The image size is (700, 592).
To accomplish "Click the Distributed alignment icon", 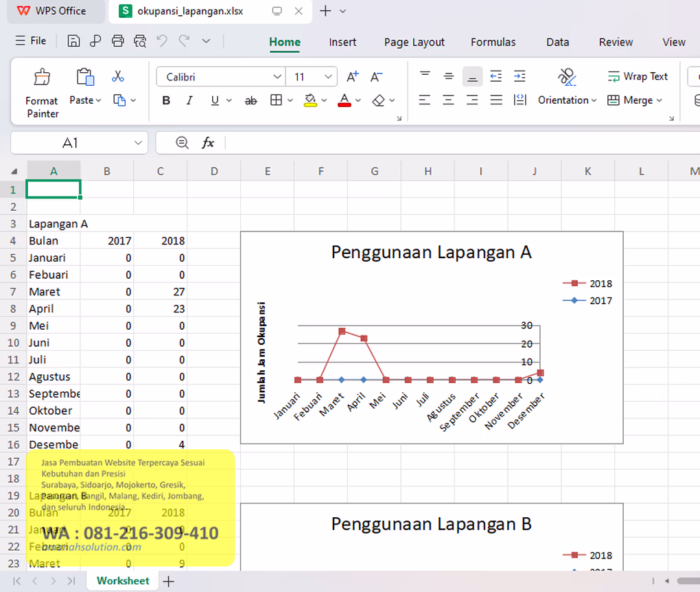I will [x=520, y=100].
